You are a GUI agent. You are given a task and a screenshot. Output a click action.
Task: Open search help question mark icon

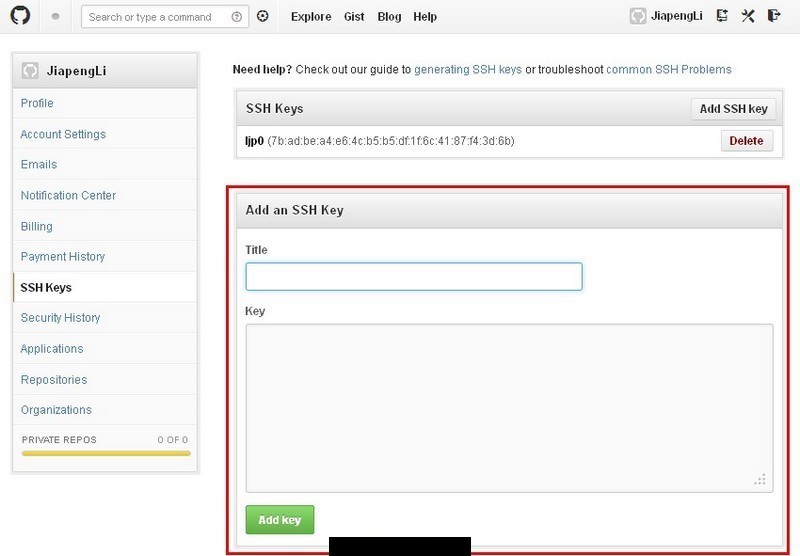(236, 17)
